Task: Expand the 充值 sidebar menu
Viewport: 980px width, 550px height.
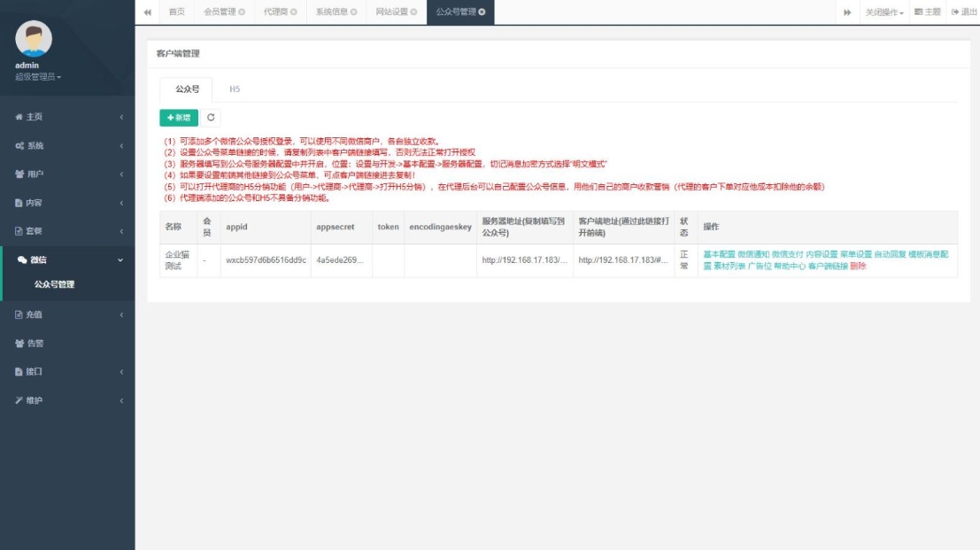Action: click(x=67, y=315)
